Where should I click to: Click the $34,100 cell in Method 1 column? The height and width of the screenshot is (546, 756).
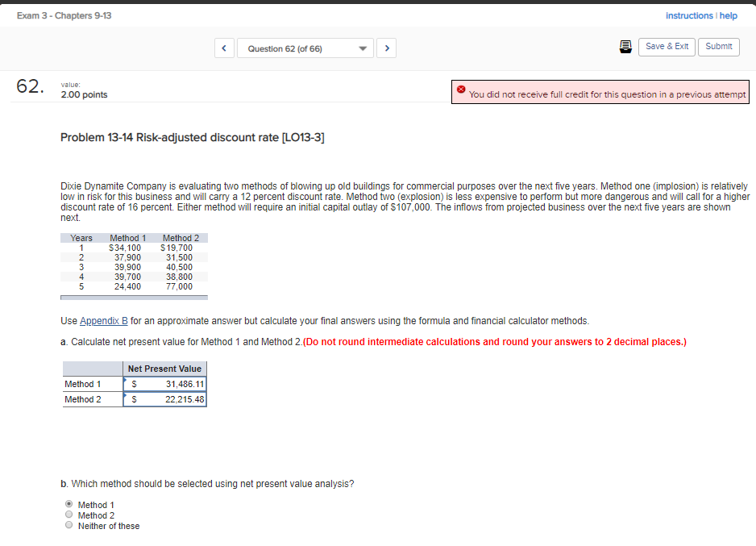point(125,248)
